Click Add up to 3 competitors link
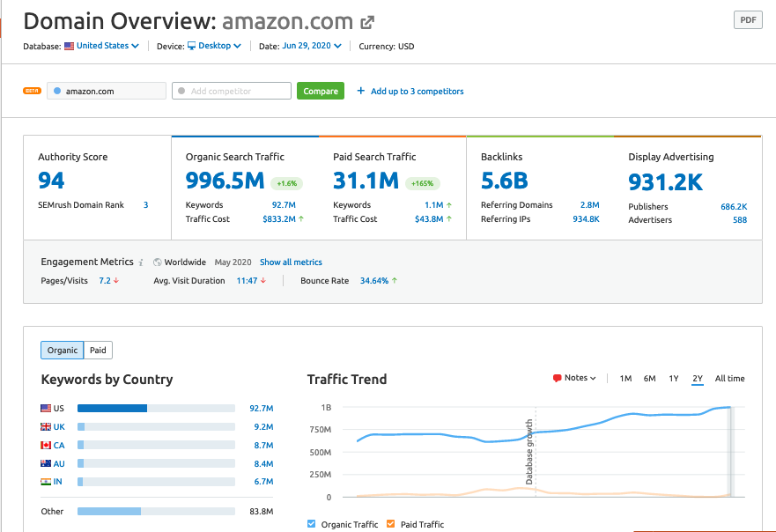 (x=418, y=91)
